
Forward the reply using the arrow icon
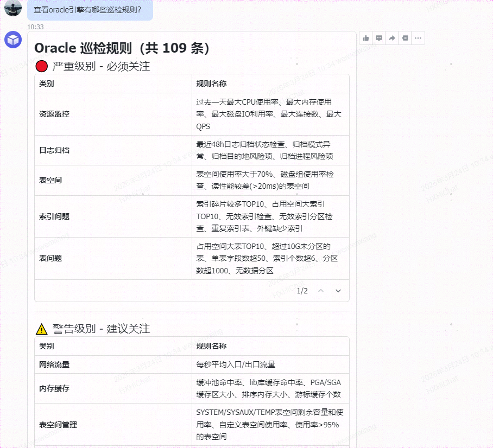392,38
